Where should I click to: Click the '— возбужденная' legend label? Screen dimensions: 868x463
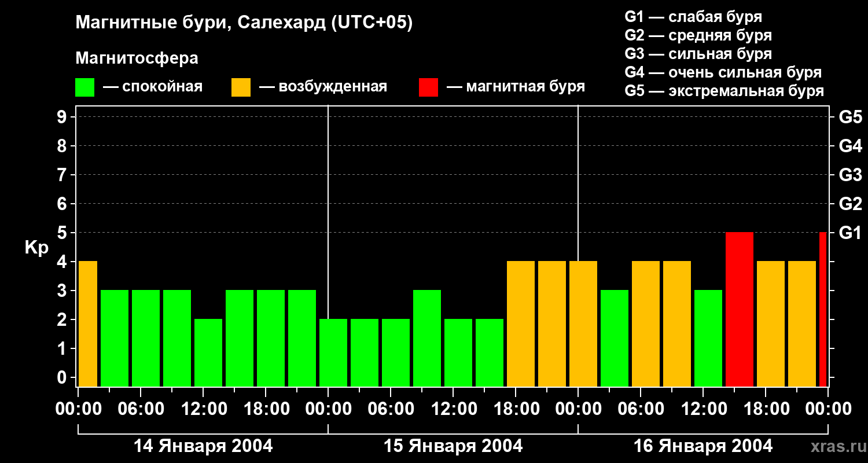click(x=323, y=87)
